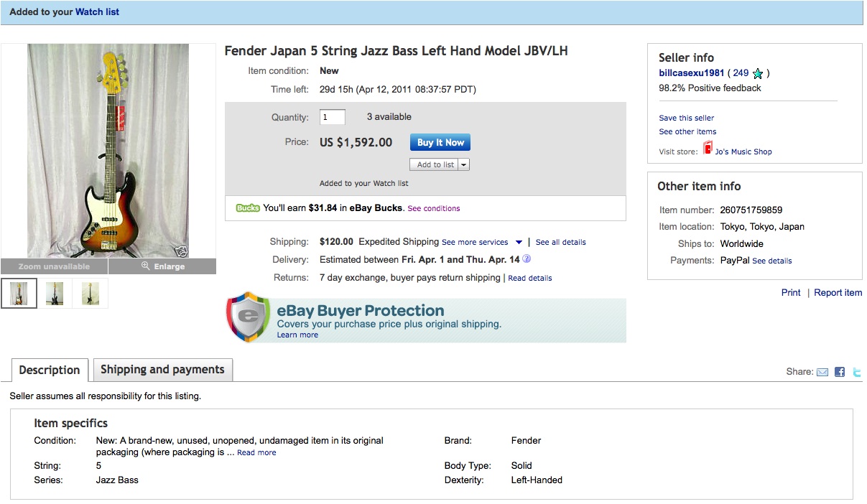Viewport: 867px width, 504px height.
Task: Open the Watch list link in banner
Action: point(98,12)
